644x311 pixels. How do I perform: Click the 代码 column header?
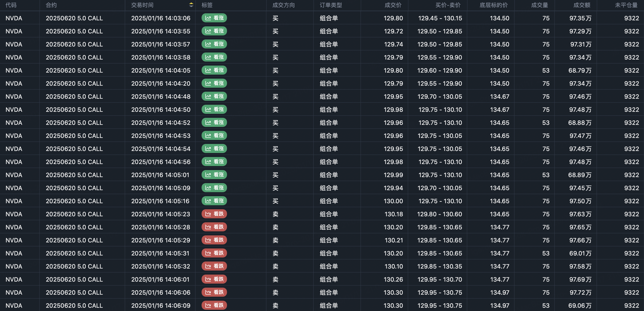[x=11, y=5]
